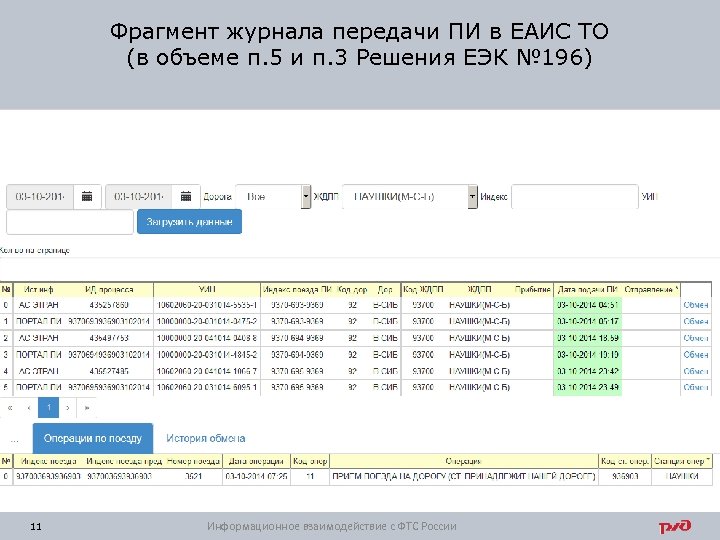This screenshot has height=540, width=720.
Task: Select АС ЭТРАН cell in row 0
Action: (39, 305)
